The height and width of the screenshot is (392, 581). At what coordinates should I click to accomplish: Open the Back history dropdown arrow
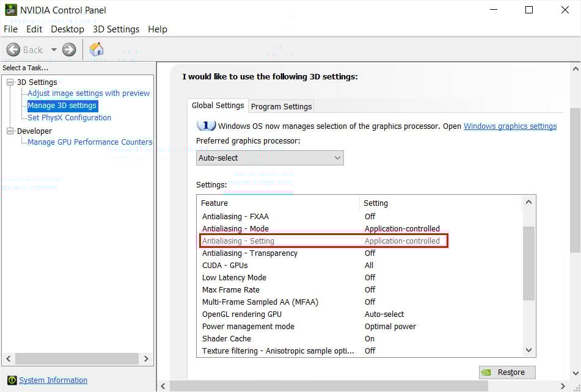[54, 49]
